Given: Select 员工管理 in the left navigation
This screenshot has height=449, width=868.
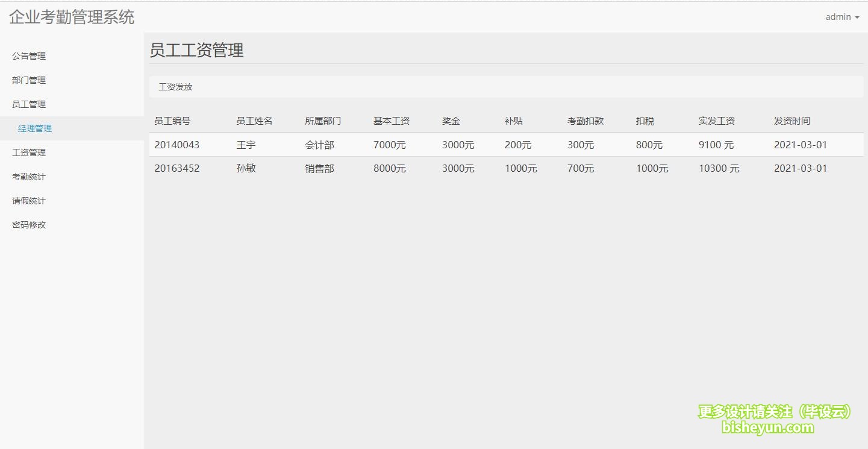Looking at the screenshot, I should (28, 104).
